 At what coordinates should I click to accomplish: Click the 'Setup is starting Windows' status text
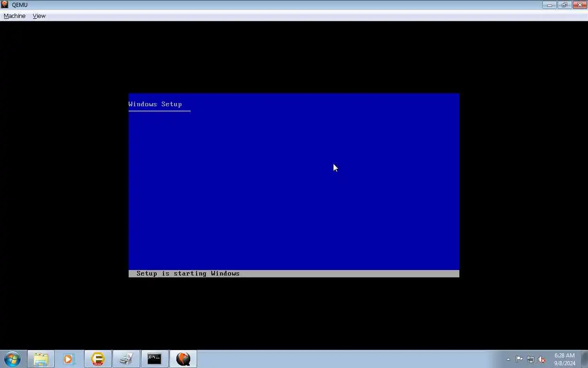[x=188, y=273]
